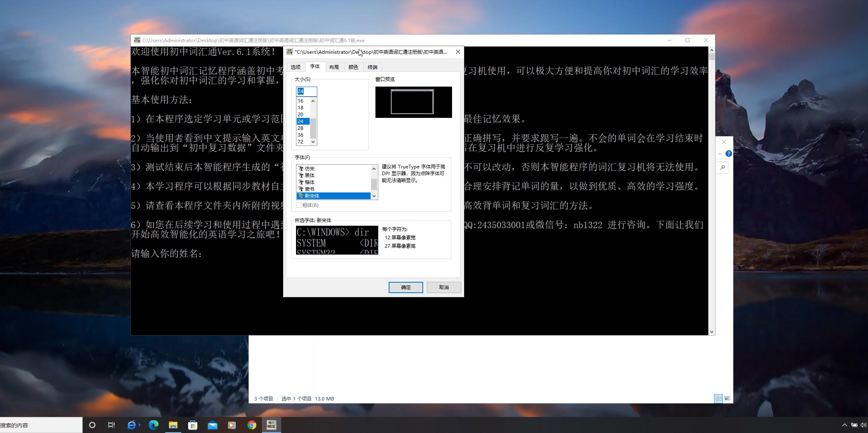
Task: Minimize the console window
Action: pyautogui.click(x=669, y=40)
